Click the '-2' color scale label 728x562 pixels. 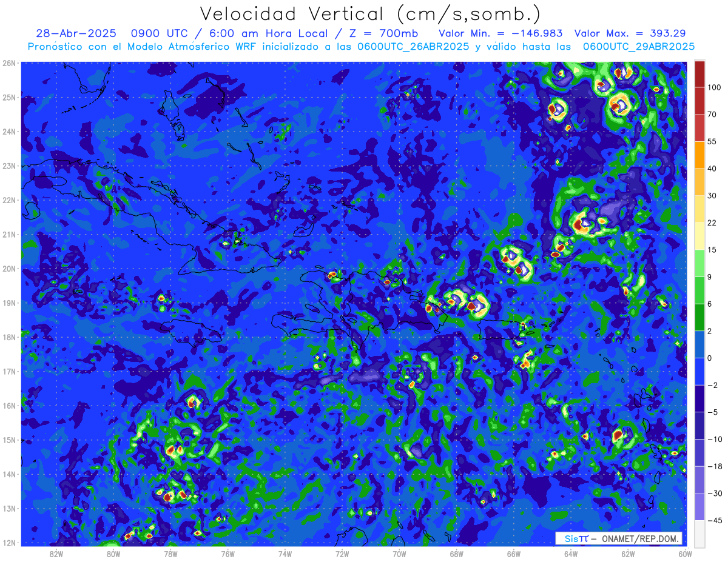(712, 384)
